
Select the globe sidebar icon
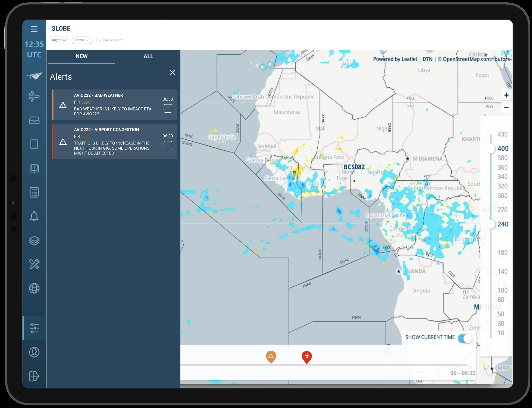[34, 288]
